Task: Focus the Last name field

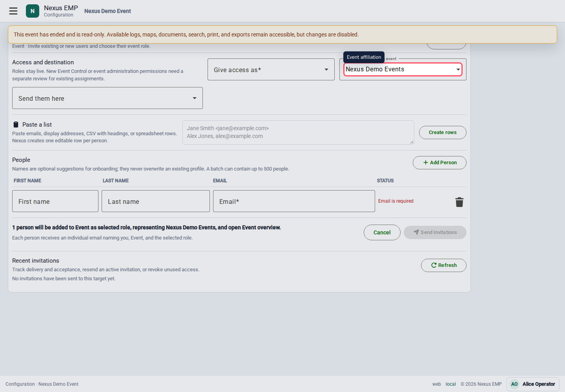Action: [156, 201]
